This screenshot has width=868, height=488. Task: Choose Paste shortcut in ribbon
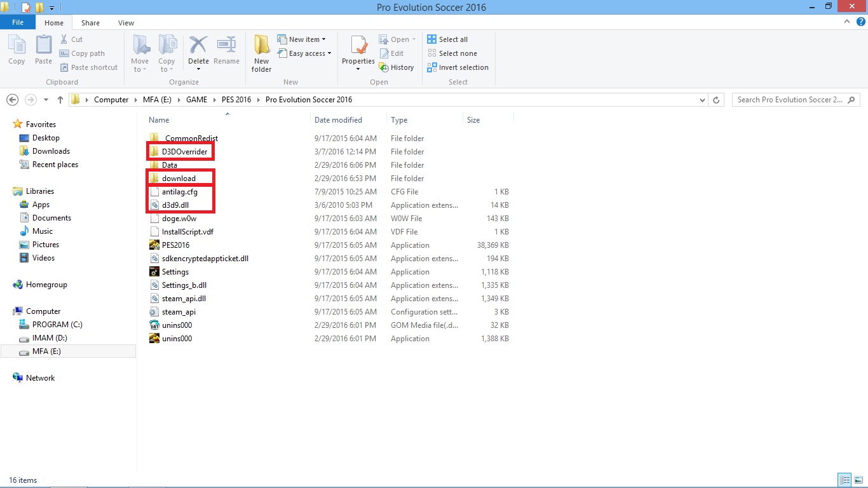[x=88, y=67]
